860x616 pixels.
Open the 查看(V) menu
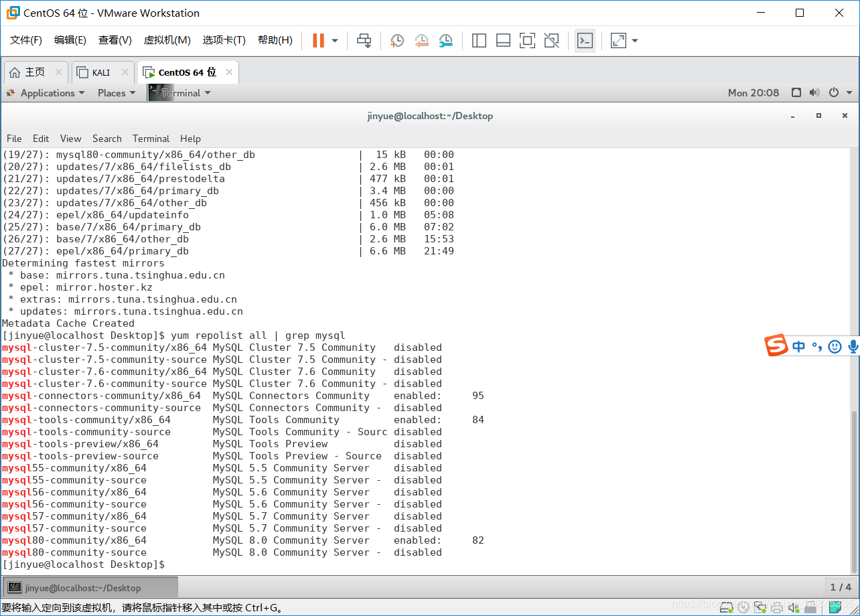(115, 40)
